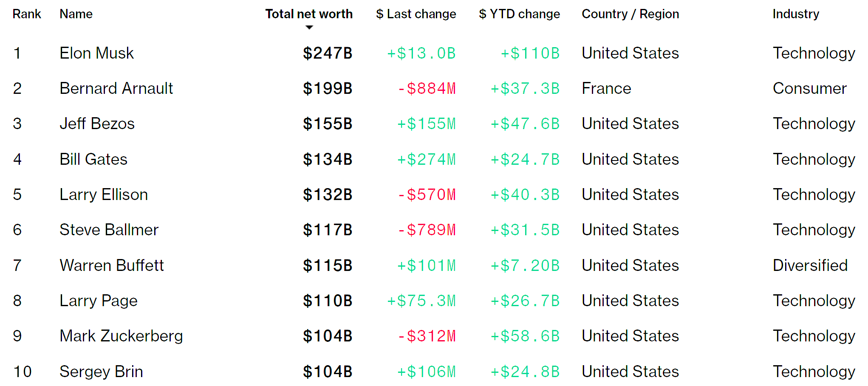The width and height of the screenshot is (868, 386).
Task: Select Country / Region column header
Action: click(x=631, y=14)
